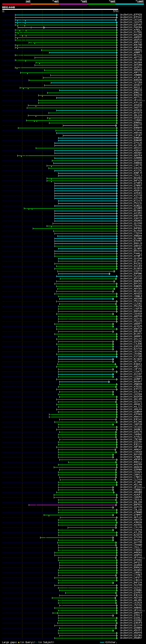Select the UniRef100_A8GUB8 label
This screenshot has height=644, width=146.
tap(131, 492)
